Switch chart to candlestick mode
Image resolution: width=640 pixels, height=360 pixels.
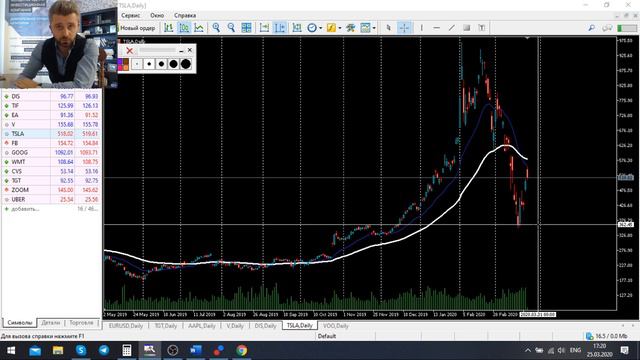tap(184, 28)
